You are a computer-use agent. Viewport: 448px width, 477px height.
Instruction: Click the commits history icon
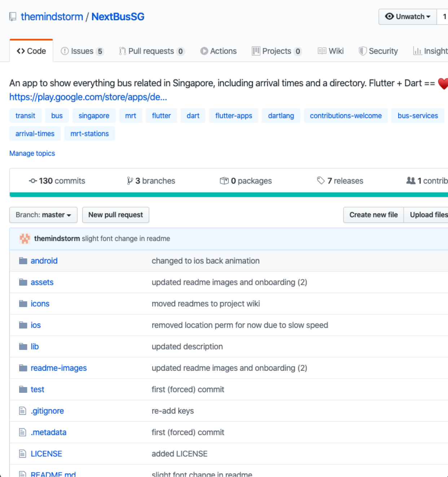point(33,181)
